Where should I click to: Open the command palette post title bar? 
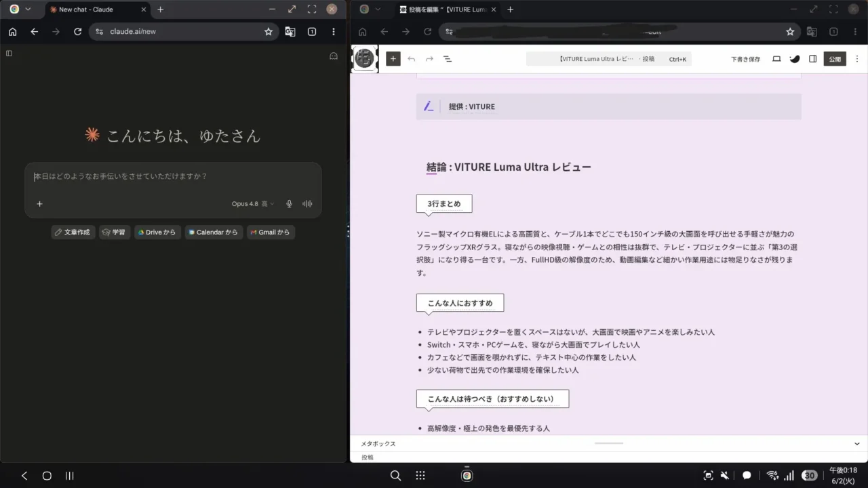coord(609,59)
